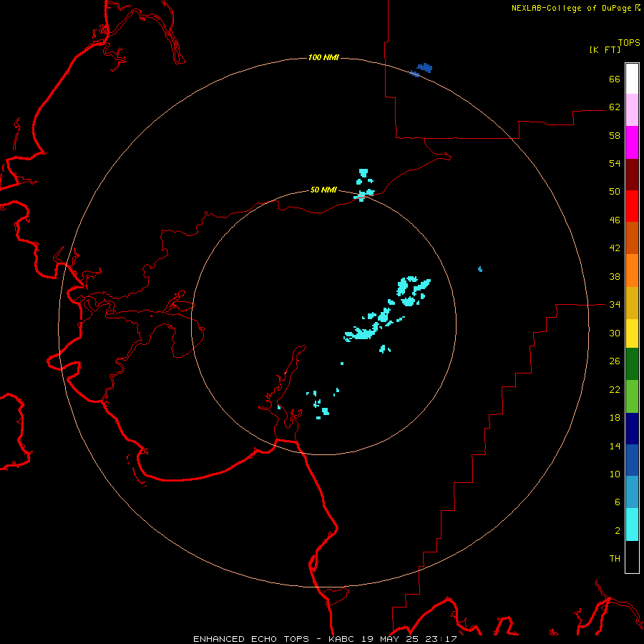Viewport: 644px width, 644px height.
Task: Click legend value 34
Action: coord(615,305)
